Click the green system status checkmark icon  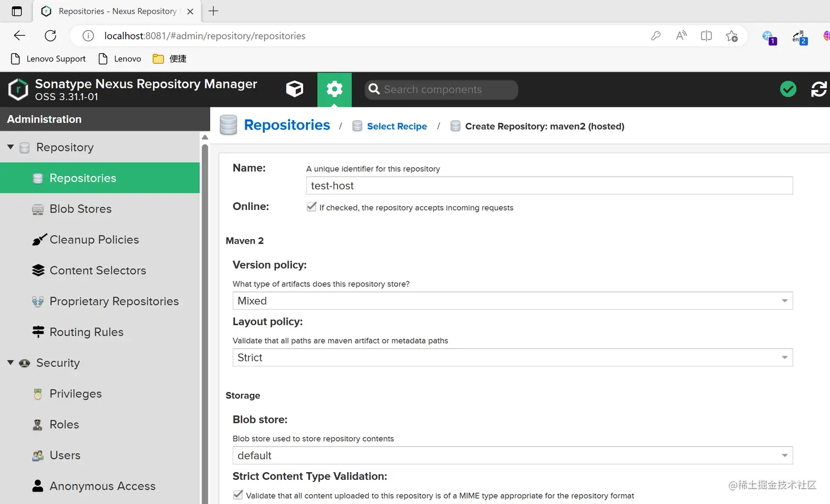click(788, 89)
